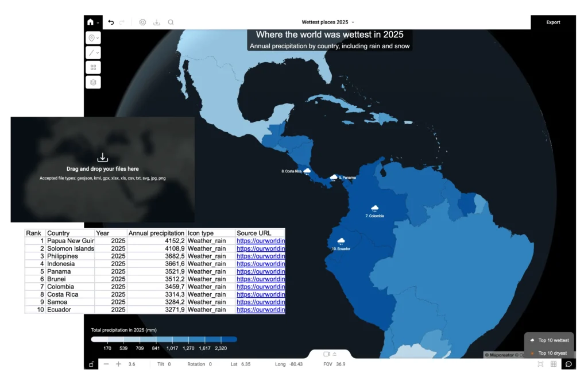Open Ecuador row source URL link
The width and height of the screenshot is (588, 384).
[x=261, y=310]
